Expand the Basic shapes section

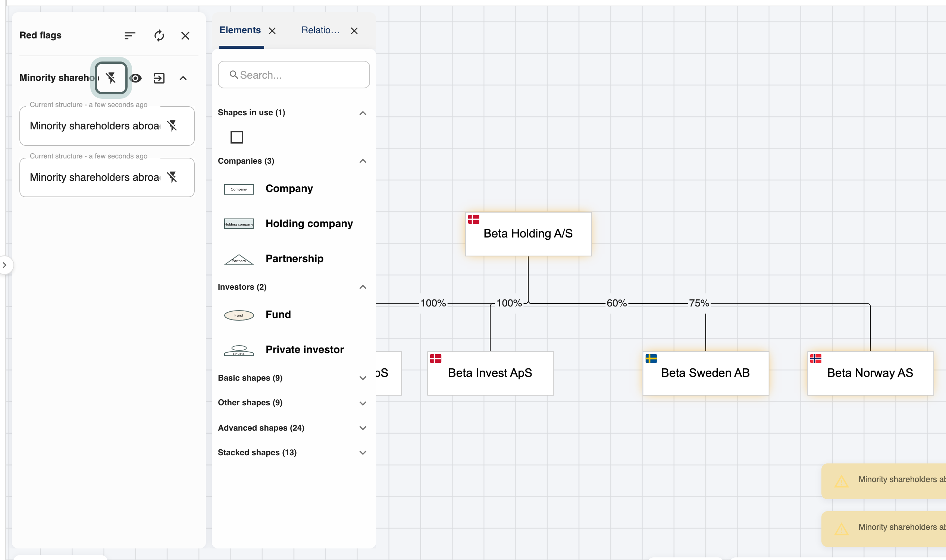coord(363,378)
